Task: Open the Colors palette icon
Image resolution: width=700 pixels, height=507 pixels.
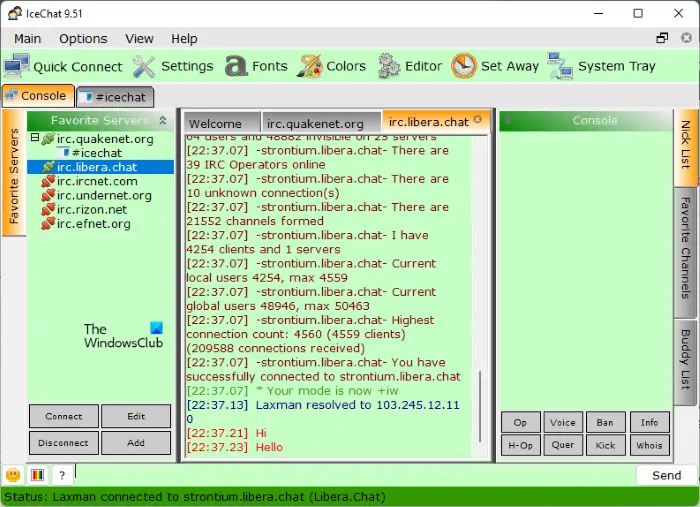Action: point(309,66)
